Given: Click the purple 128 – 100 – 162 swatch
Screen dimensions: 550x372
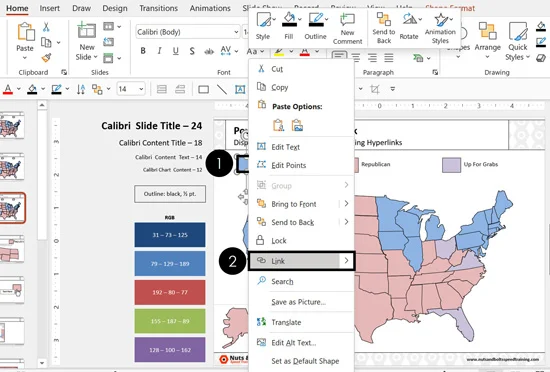Looking at the screenshot, I should [x=170, y=350].
